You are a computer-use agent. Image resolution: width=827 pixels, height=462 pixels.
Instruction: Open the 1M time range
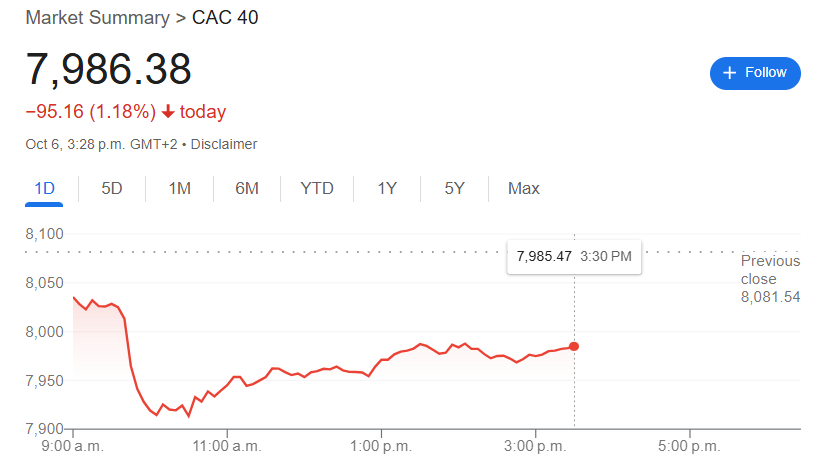[179, 188]
